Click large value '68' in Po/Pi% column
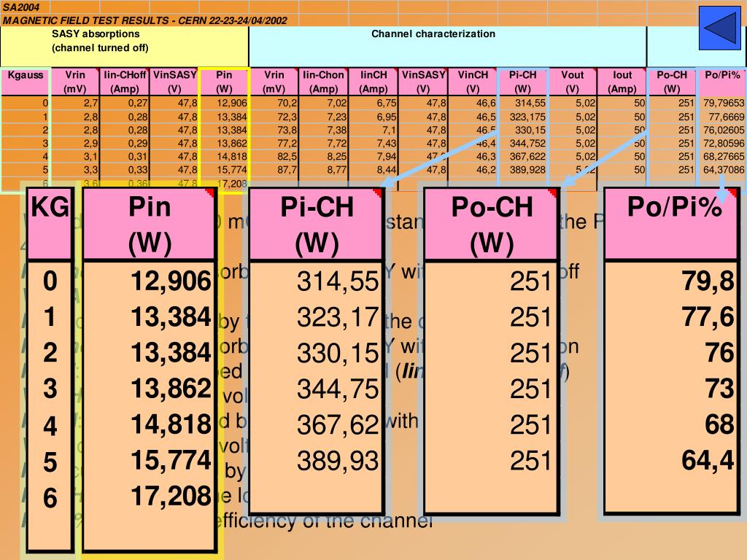This screenshot has width=747, height=560. (x=719, y=425)
